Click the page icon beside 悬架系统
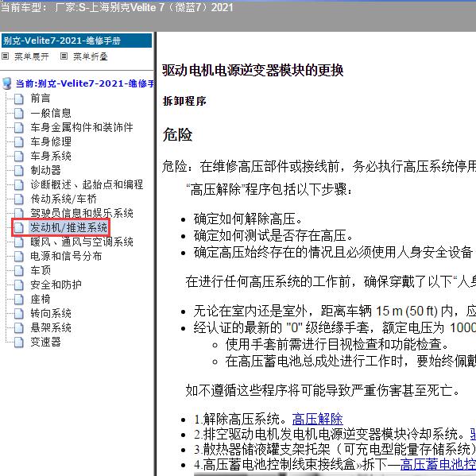Viewport: 476px width, 476px height. pyautogui.click(x=19, y=327)
